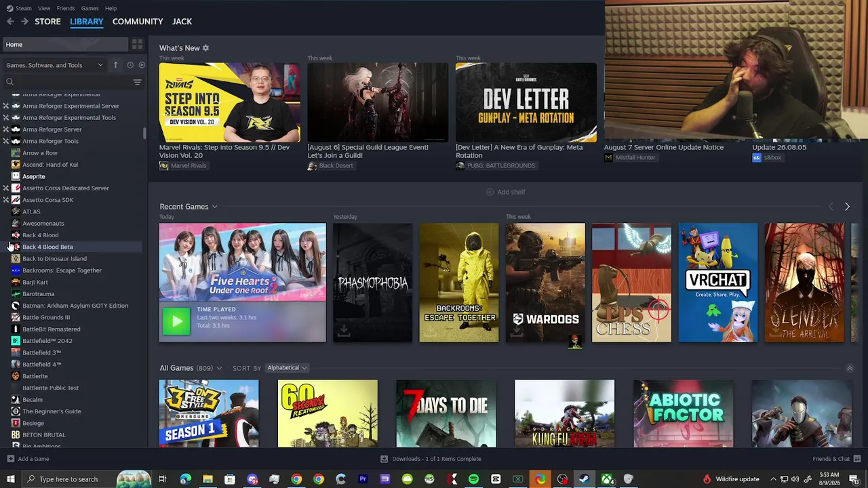The image size is (868, 488).
Task: Grab the library game list scrollbar
Action: coord(144,134)
